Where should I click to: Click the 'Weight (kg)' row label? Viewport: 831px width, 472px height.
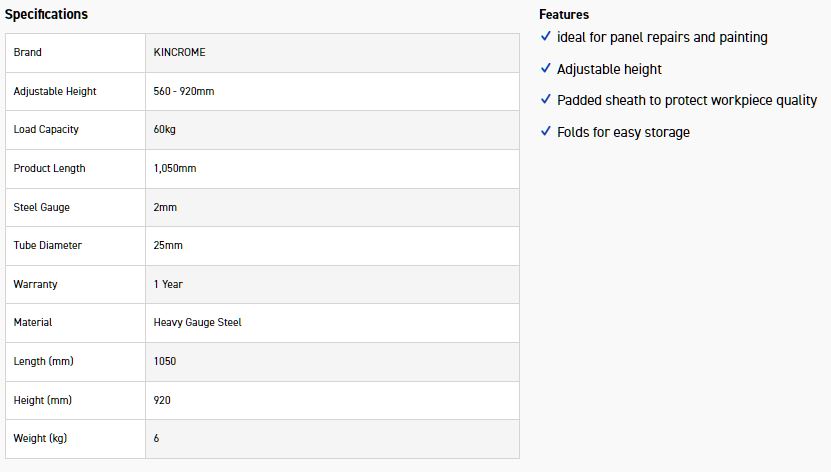tap(40, 438)
